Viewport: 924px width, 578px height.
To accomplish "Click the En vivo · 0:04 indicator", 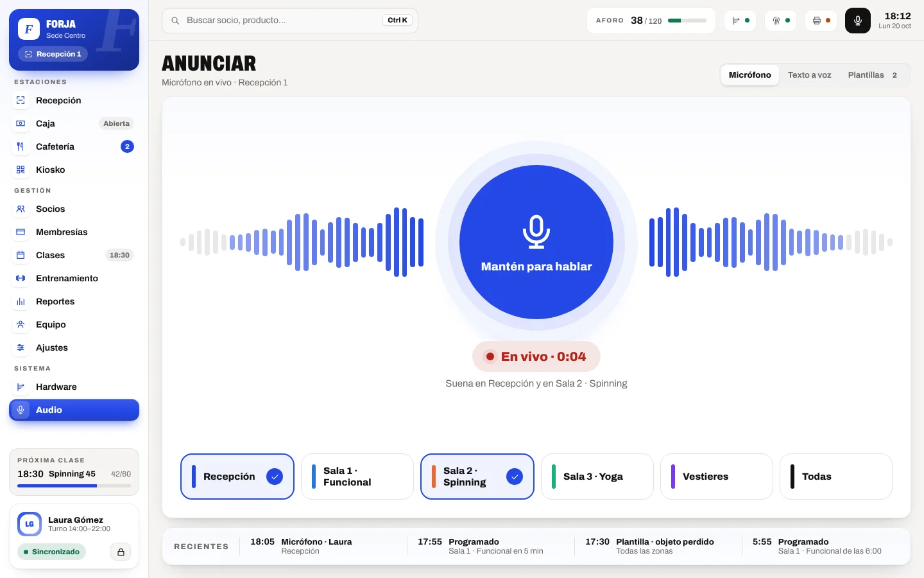I will 536,356.
